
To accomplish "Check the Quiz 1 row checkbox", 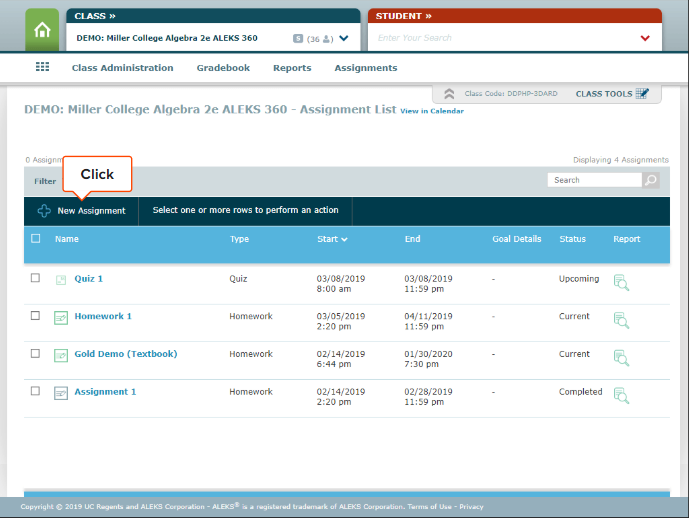I will tap(35, 278).
